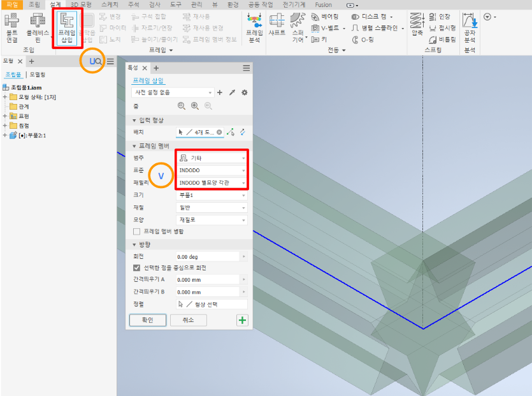
Task: Expand the 모델 상태 tree node
Action: 4,97
